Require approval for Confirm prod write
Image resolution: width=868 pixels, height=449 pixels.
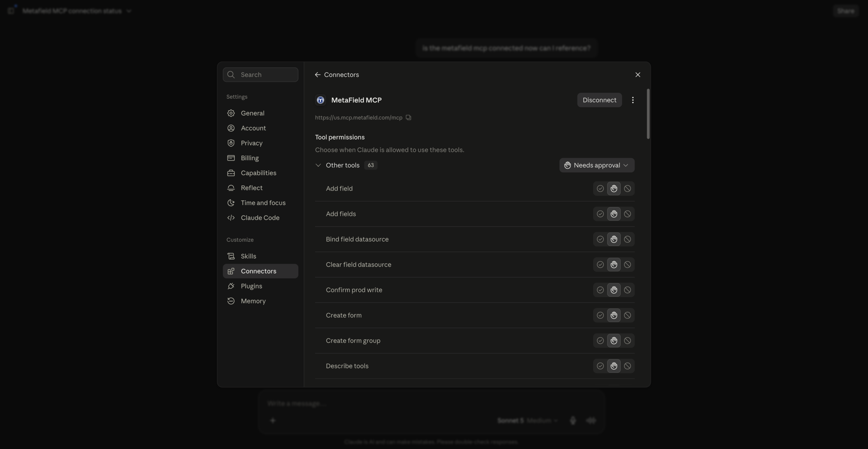(614, 290)
